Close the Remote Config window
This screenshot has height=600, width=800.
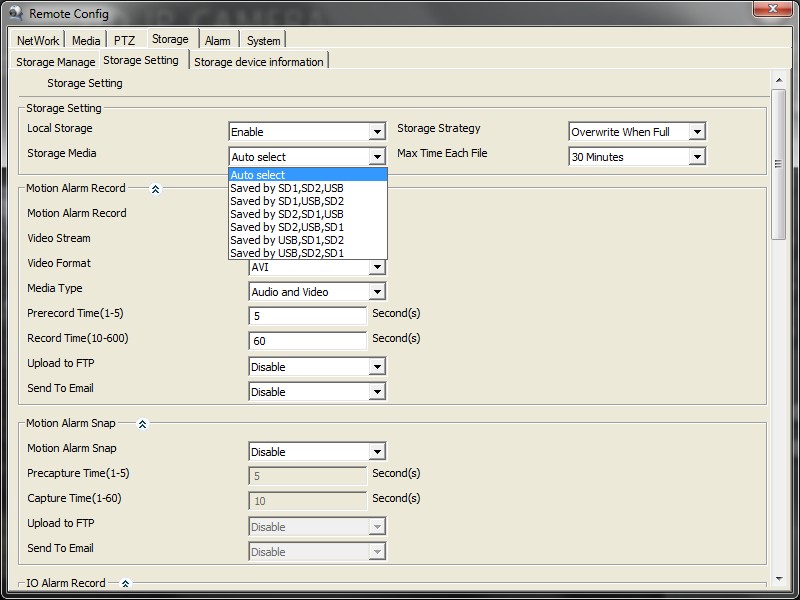772,8
